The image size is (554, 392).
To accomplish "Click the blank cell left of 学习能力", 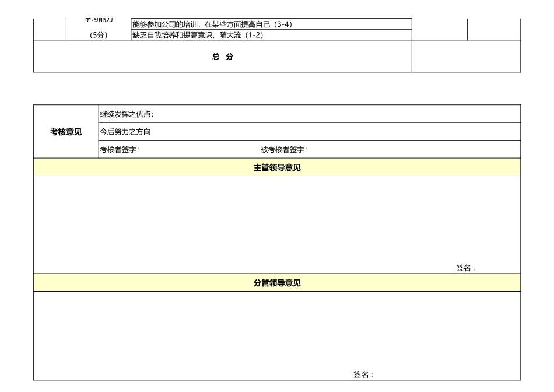I will pyautogui.click(x=50, y=26).
